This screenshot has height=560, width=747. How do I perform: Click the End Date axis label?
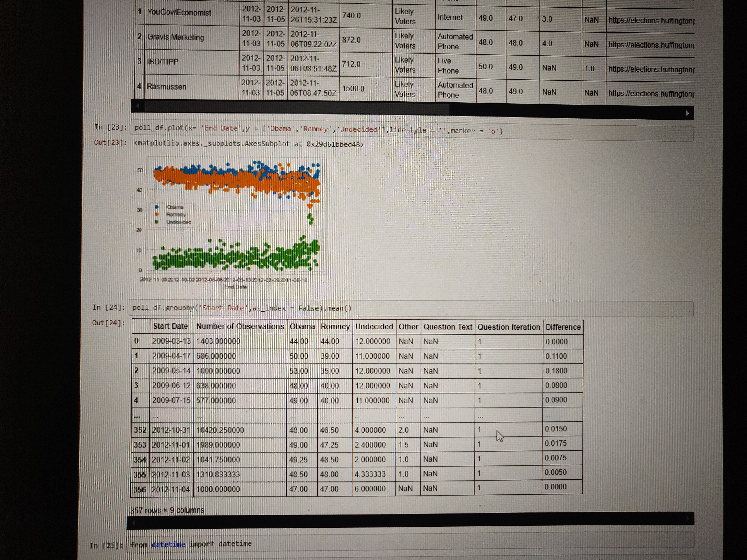tap(235, 287)
